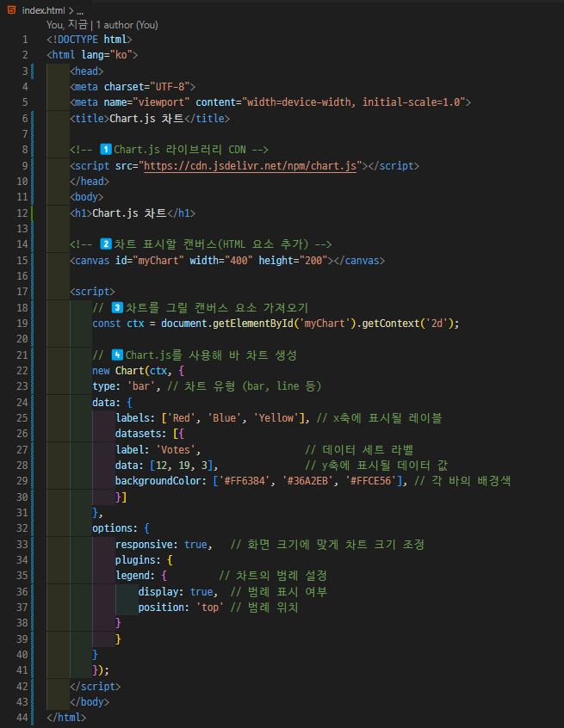This screenshot has width=564, height=728.
Task: Click the type property key
Action: click(x=103, y=386)
